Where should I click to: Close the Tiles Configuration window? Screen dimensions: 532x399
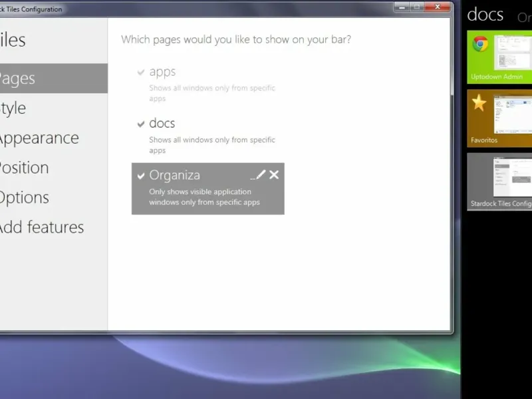(x=438, y=7)
